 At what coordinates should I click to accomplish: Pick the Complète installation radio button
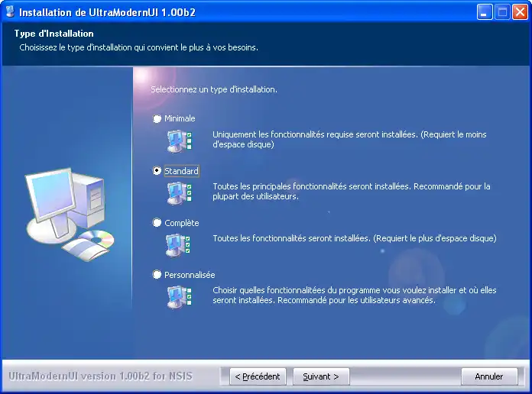click(x=157, y=223)
